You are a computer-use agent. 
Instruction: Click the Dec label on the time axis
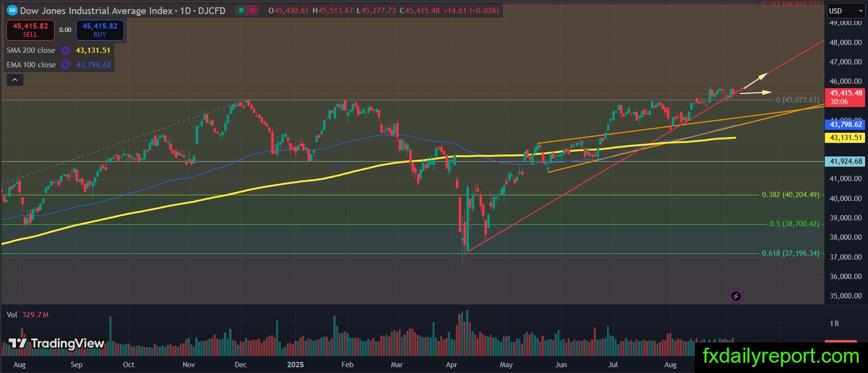click(241, 365)
